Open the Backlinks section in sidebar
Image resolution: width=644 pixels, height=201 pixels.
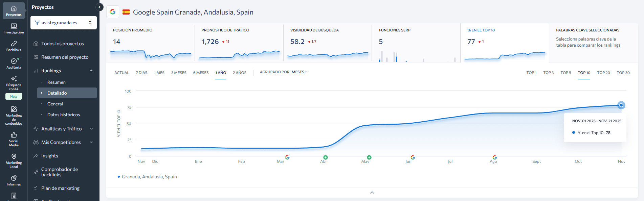[14, 46]
